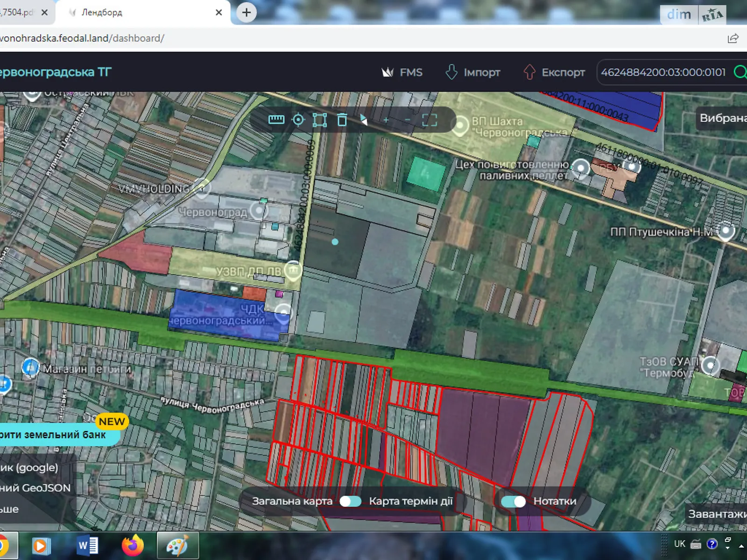Expand the Вибрана panel on the right
The image size is (747, 560).
pyautogui.click(x=723, y=118)
